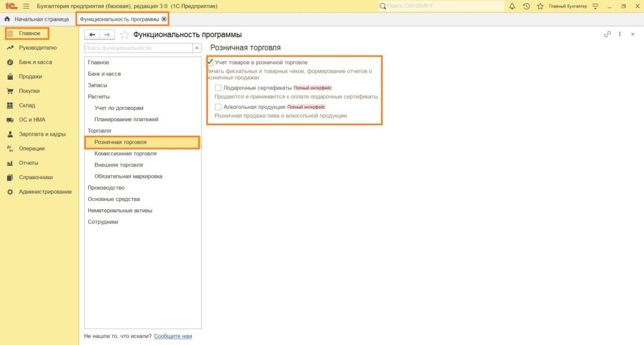Select "Комиссионная торговля" in the section list
644x345 pixels.
tap(125, 153)
